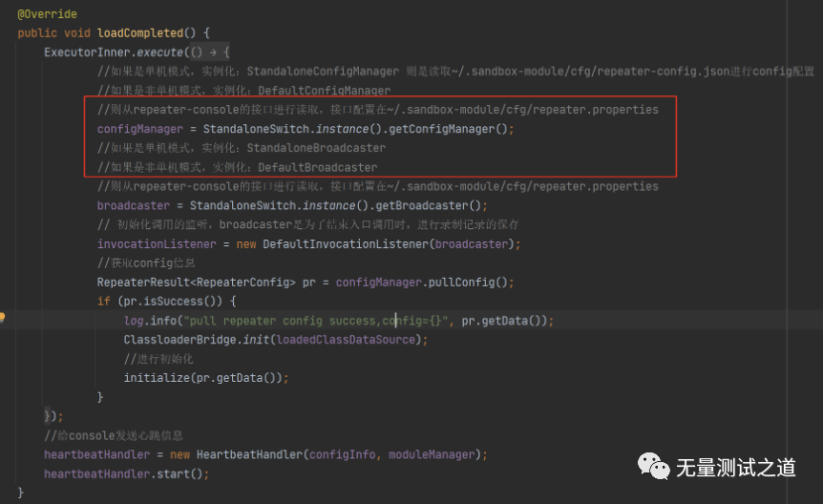Click configInfo argument in HeartbeatHandler
Screen dimensions: 823x504
click(342, 454)
